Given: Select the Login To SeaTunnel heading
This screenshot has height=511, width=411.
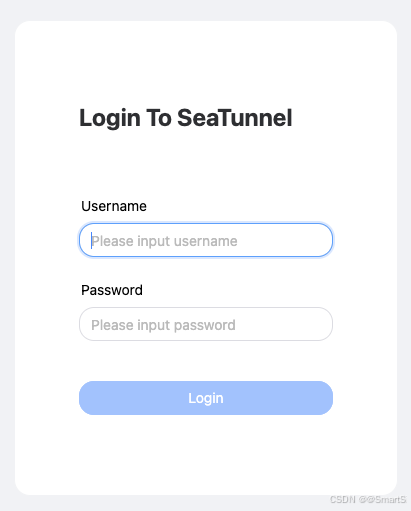Looking at the screenshot, I should pos(186,118).
